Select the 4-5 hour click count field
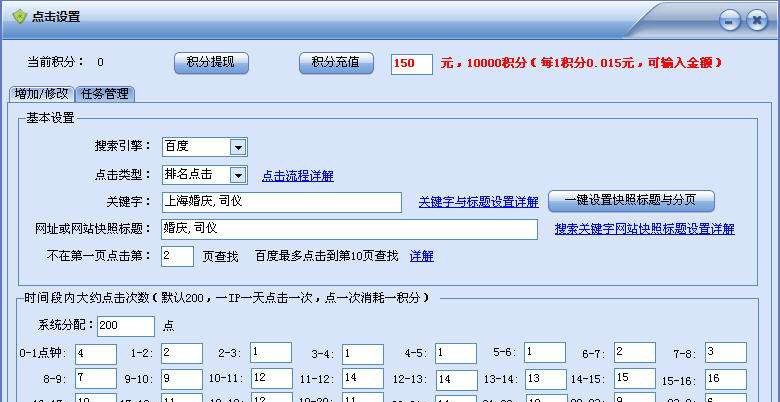Viewport: 780px width, 402px height. click(x=456, y=353)
